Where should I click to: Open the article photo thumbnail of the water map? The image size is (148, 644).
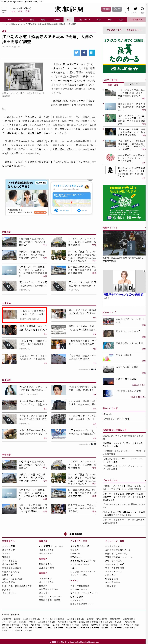pyautogui.click(x=24, y=77)
